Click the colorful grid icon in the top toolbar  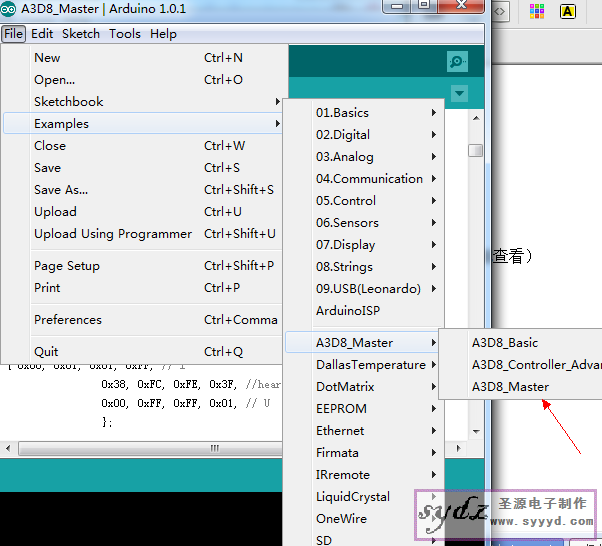point(537,12)
